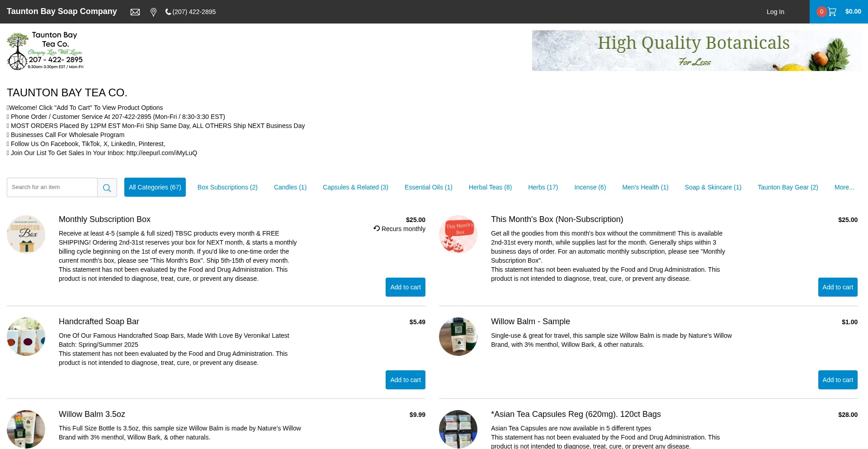The image size is (868, 449).
Task: Open Handcrafted Soap Bar product title
Action: (99, 321)
